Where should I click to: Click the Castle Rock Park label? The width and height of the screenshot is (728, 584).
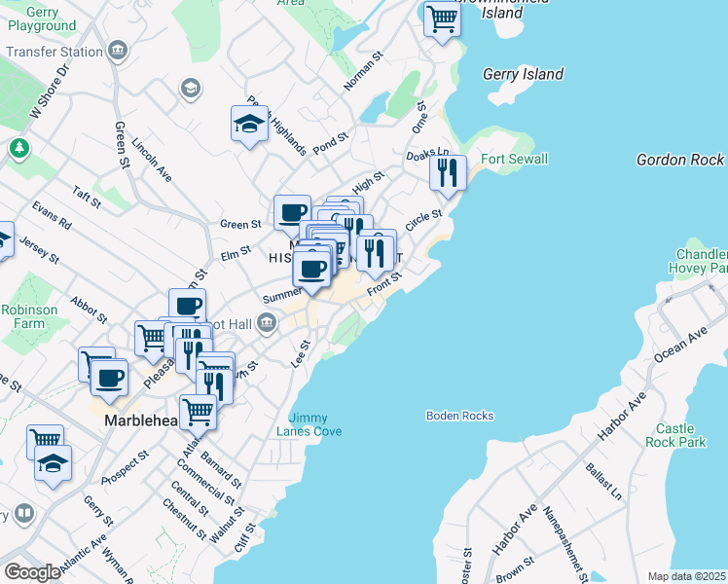pyautogui.click(x=674, y=434)
